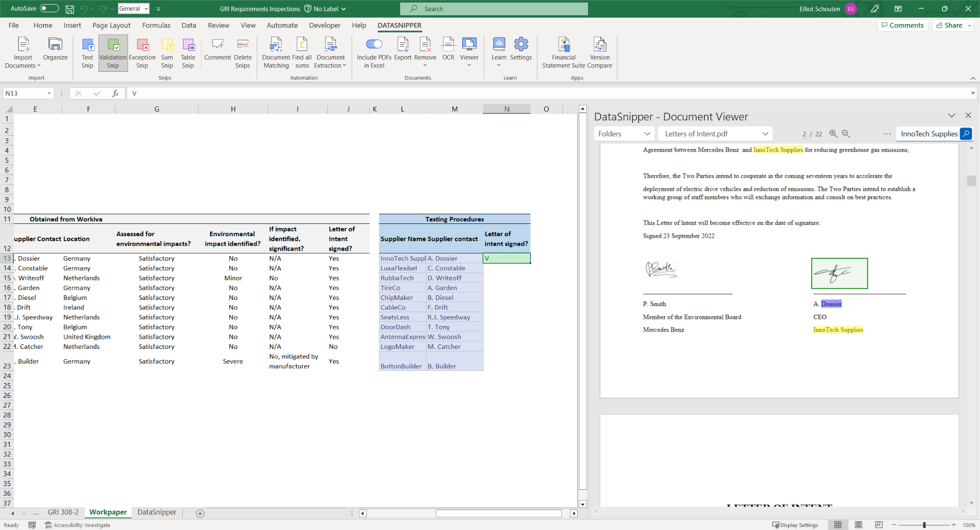Switch to Page Break Preview in status bar
This screenshot has height=530, width=980.
tap(878, 525)
